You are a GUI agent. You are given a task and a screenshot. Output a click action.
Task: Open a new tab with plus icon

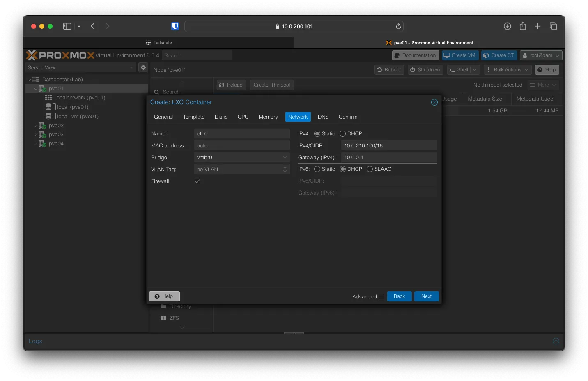537,26
